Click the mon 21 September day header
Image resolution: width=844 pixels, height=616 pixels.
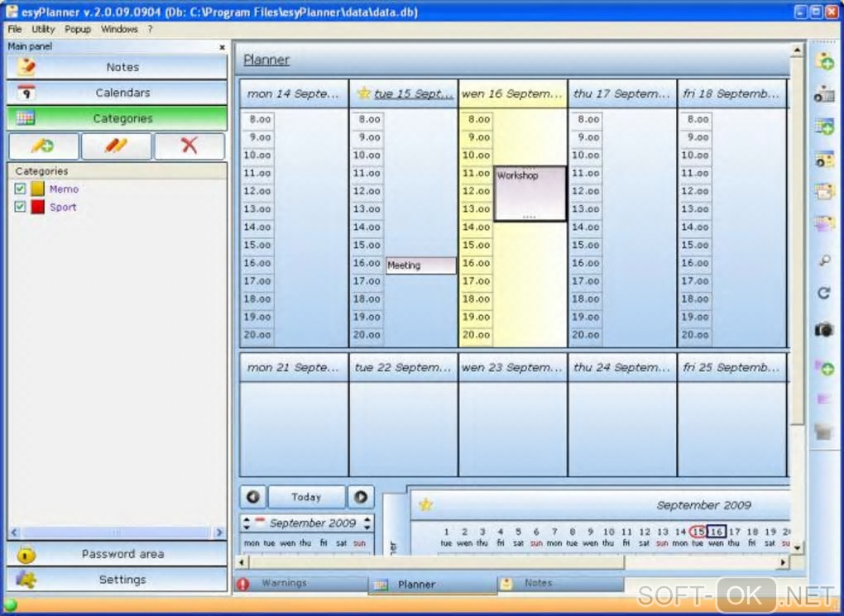(294, 367)
